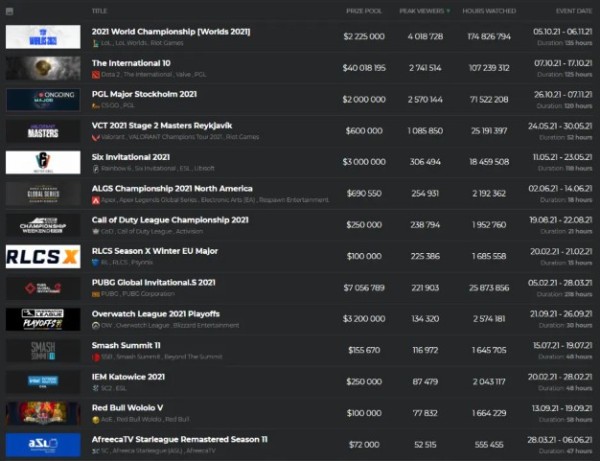600x461 pixels.
Task: Click the CS:GO game icon under PGL Major
Action: [x=96, y=106]
